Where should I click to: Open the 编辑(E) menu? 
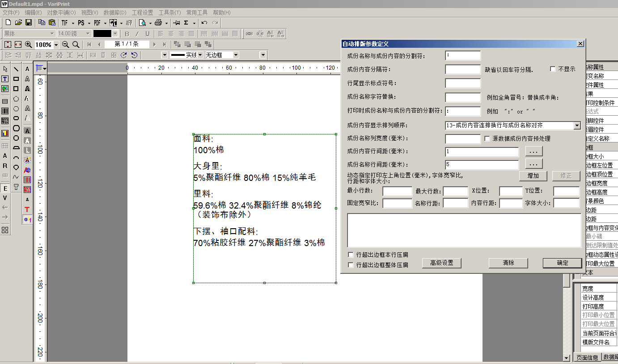[33, 13]
